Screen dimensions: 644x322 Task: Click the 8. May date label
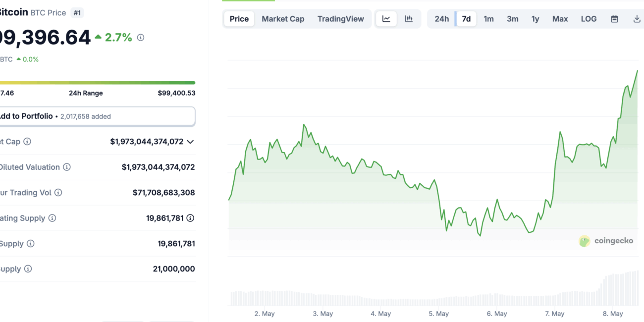click(613, 314)
